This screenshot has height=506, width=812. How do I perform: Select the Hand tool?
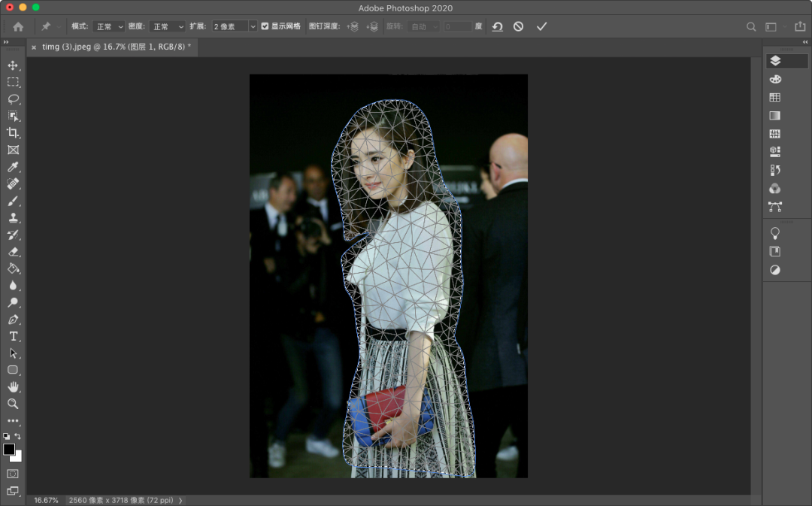pos(13,387)
